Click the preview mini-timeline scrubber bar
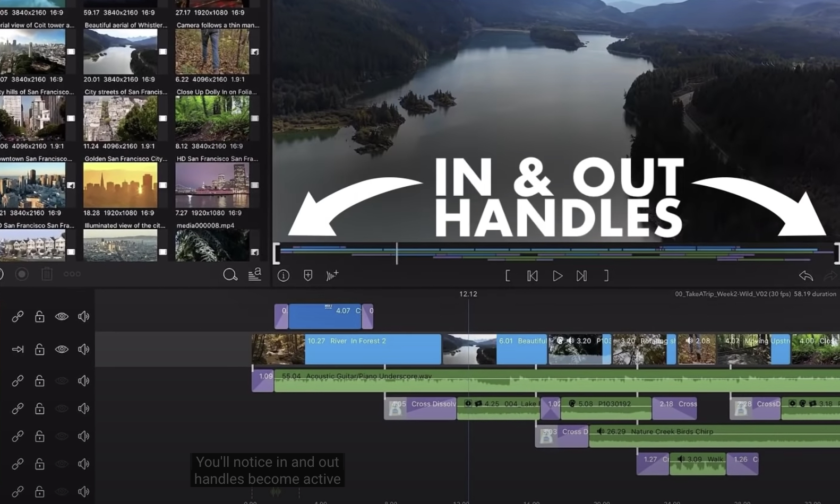The image size is (840, 504). tap(555, 254)
